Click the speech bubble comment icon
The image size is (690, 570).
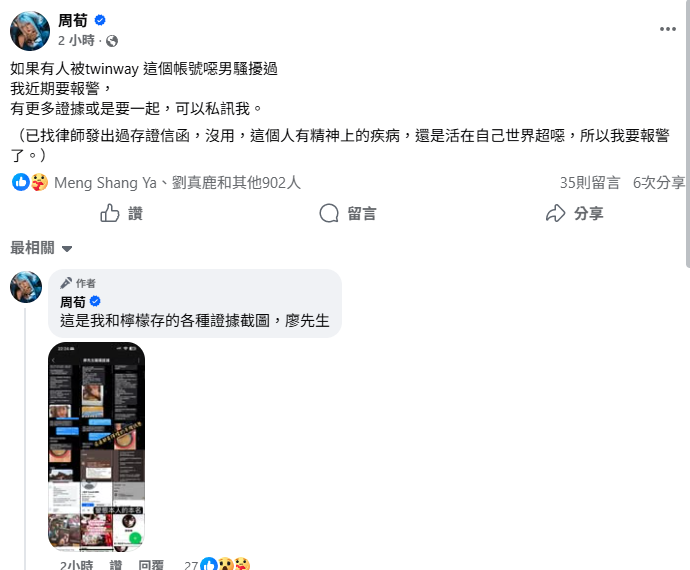point(329,213)
